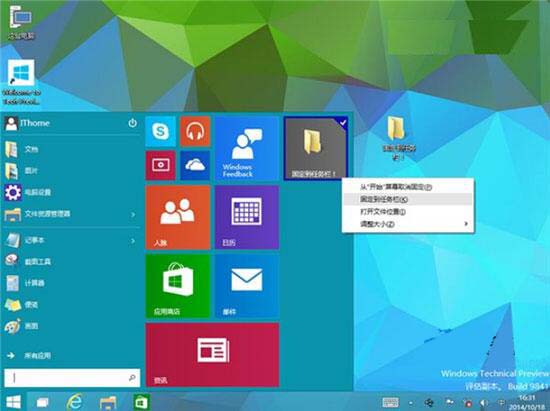Launch the green Store tile
This screenshot has height=411, width=550.
pyautogui.click(x=178, y=286)
